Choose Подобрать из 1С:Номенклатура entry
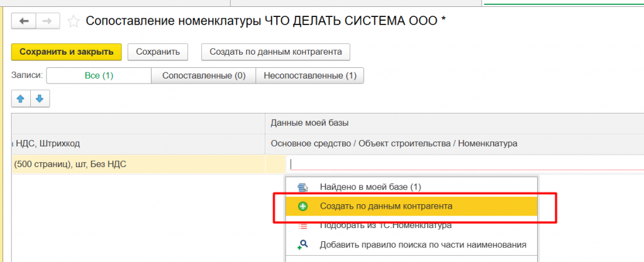The image size is (644, 262). (411, 226)
